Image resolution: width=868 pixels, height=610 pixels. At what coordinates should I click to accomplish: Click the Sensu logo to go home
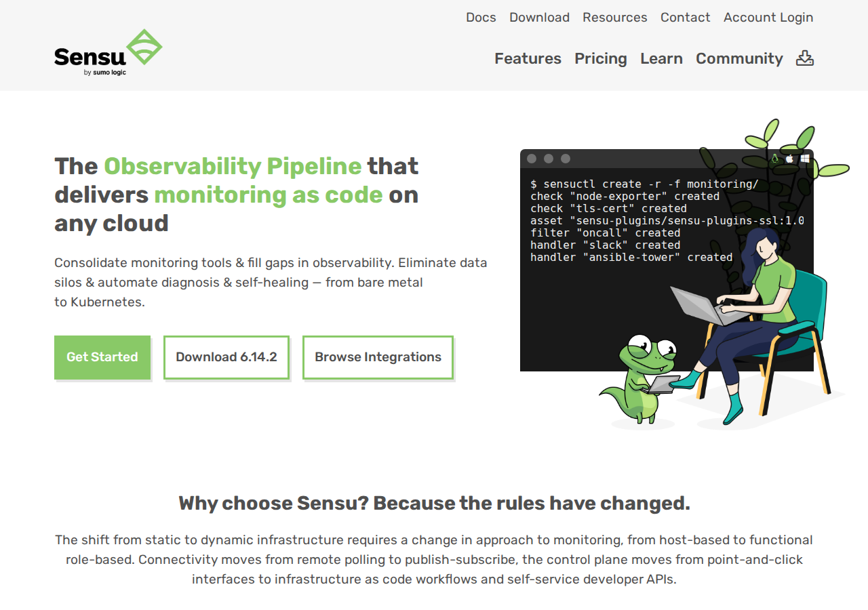click(x=108, y=52)
